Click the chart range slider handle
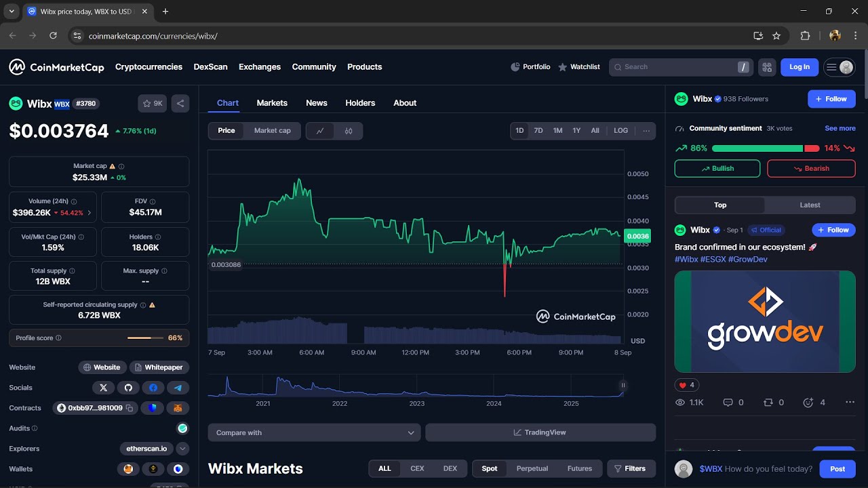Screen dimensions: 868x488 [623, 385]
